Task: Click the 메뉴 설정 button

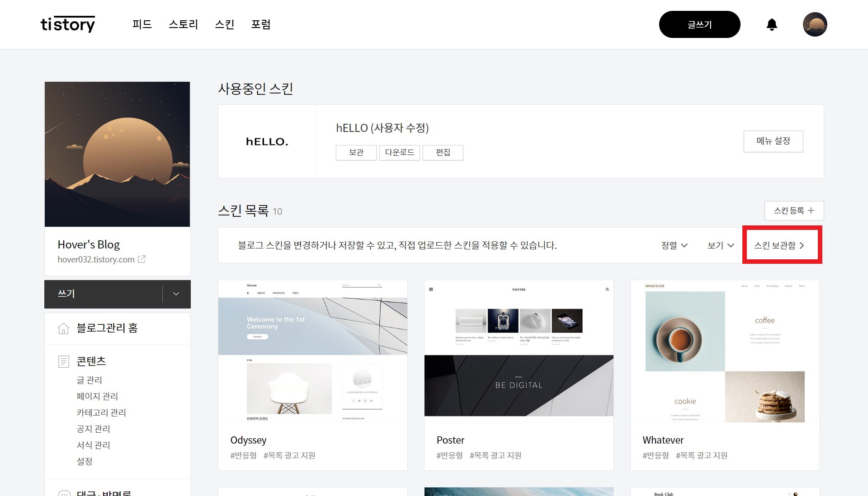Action: coord(773,141)
